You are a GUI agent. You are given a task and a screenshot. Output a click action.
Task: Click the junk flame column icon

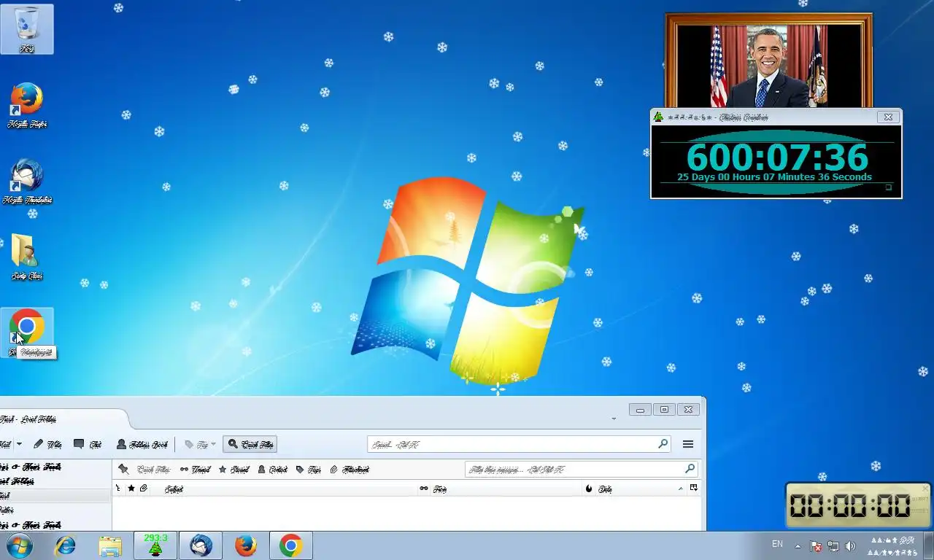589,489
